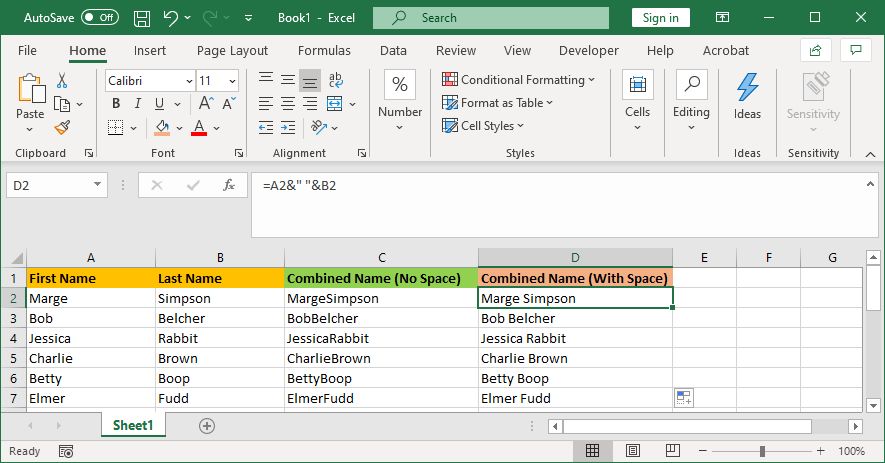Click the Save floppy disk icon
The image size is (885, 463).
coord(142,18)
